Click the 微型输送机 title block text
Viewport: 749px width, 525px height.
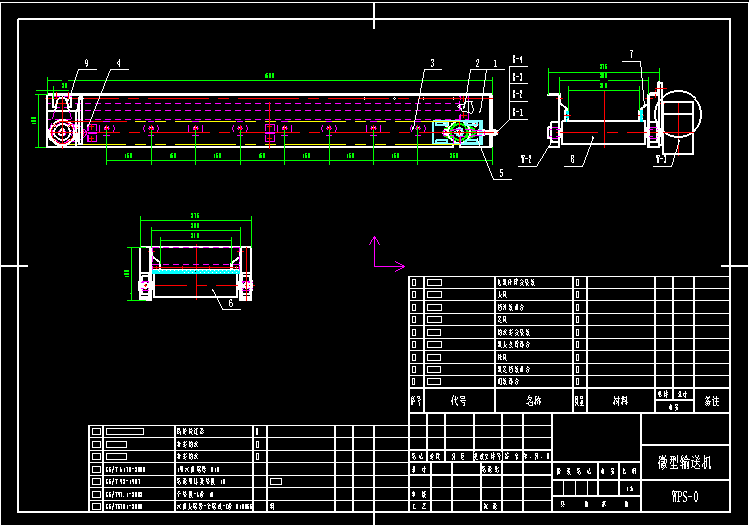(x=685, y=462)
